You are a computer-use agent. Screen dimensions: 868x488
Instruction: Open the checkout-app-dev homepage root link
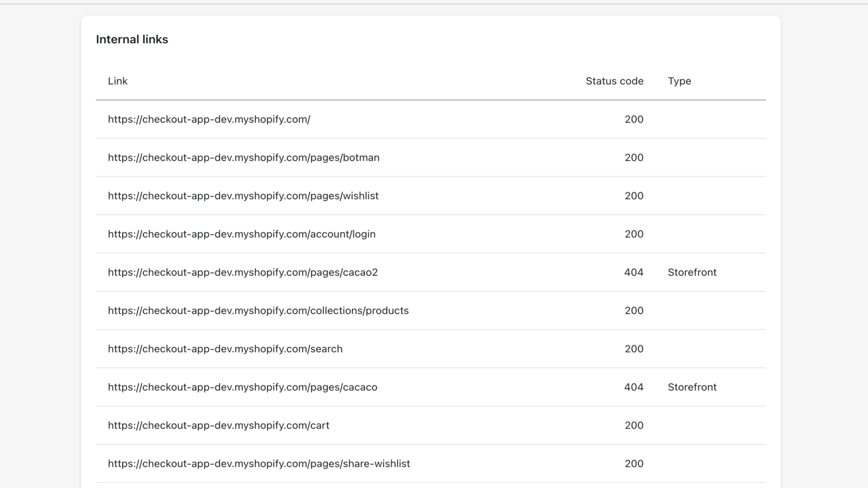(209, 119)
